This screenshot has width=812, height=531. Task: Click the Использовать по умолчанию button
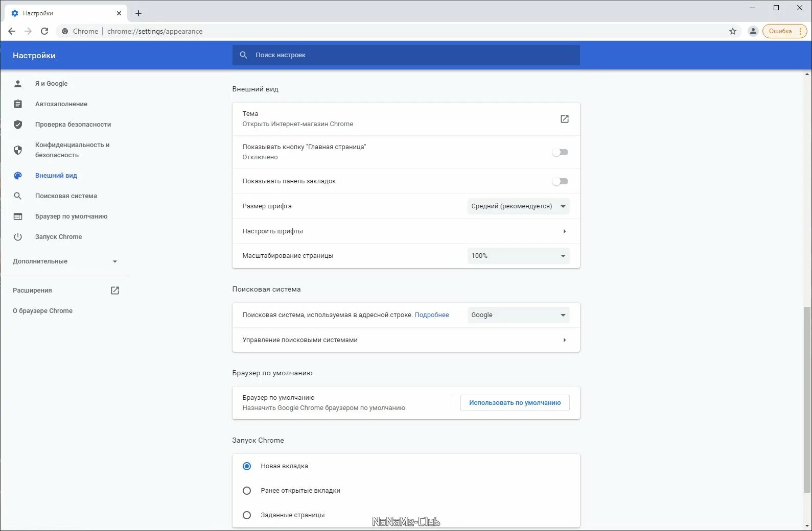[515, 403]
